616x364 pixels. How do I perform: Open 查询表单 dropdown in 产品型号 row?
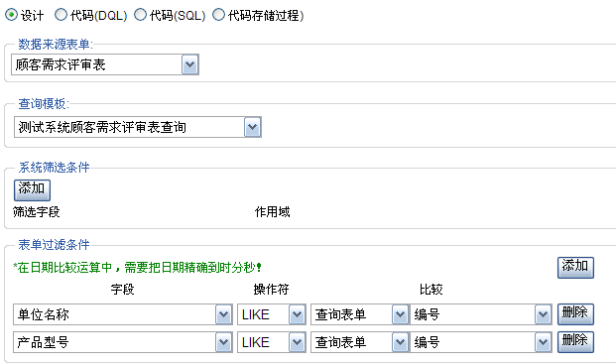pos(360,342)
